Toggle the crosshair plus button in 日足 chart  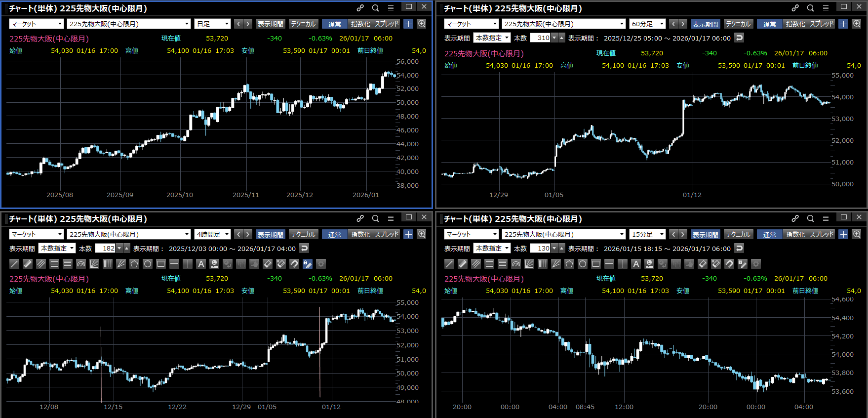click(408, 24)
